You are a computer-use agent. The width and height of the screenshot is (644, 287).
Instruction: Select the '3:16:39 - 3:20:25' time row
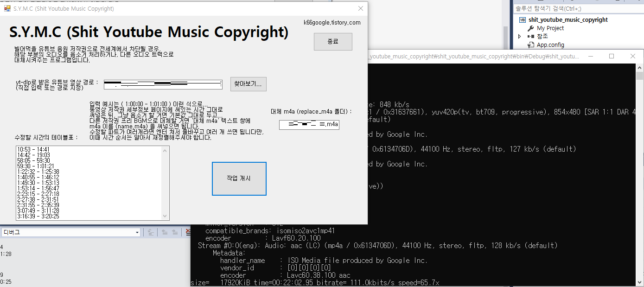pos(38,216)
